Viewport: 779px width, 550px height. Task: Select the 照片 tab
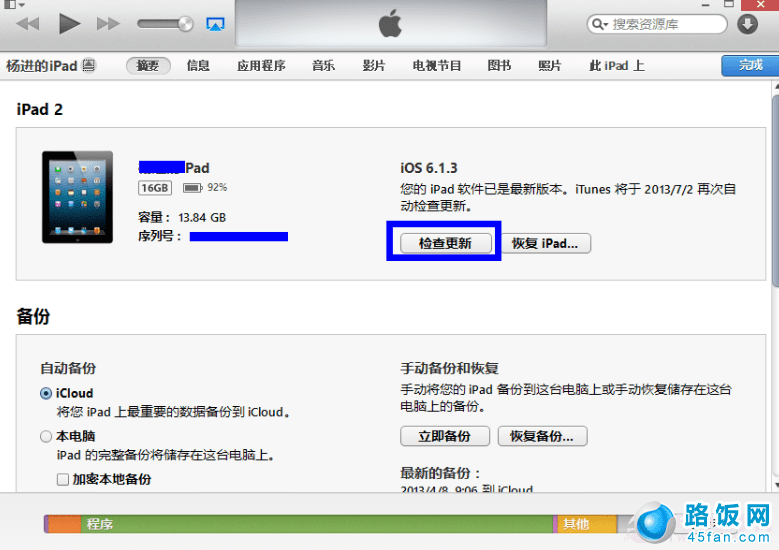pyautogui.click(x=549, y=66)
